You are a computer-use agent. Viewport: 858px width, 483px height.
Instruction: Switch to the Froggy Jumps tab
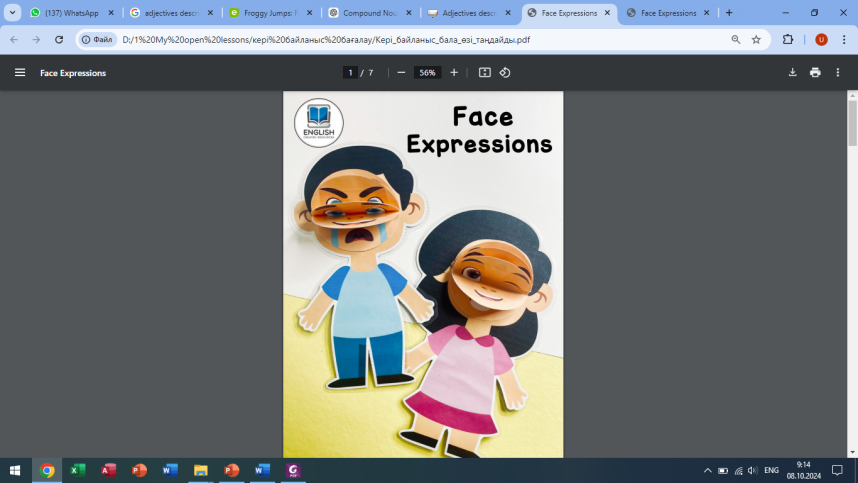(271, 13)
